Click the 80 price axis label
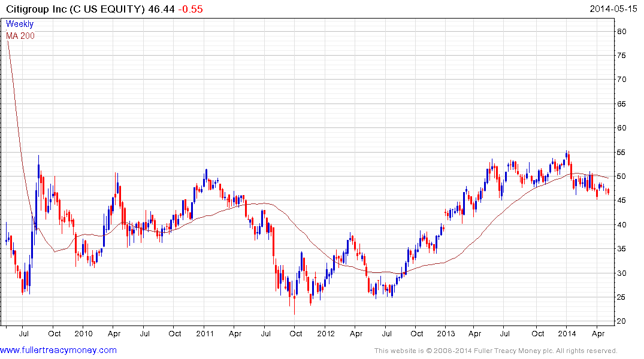 click(x=621, y=32)
